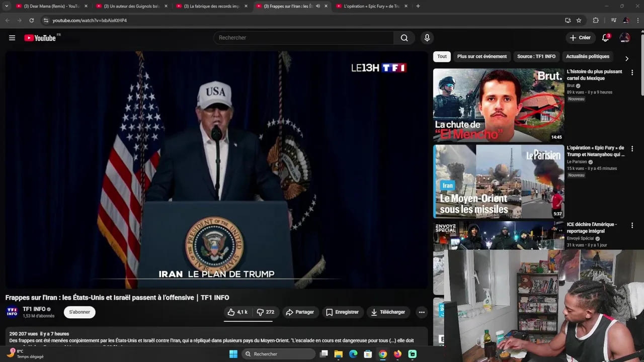
Task: Show next filter chips with right chevron
Action: (626, 58)
